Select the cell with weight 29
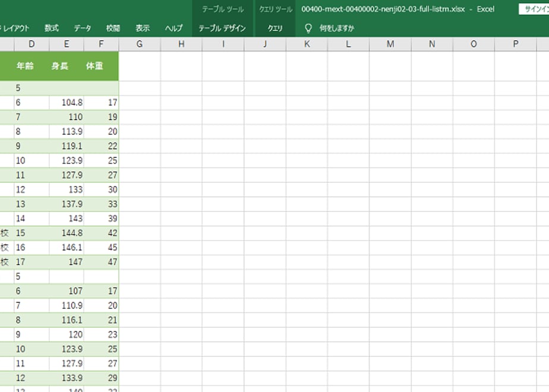The height and width of the screenshot is (392, 549). (101, 378)
